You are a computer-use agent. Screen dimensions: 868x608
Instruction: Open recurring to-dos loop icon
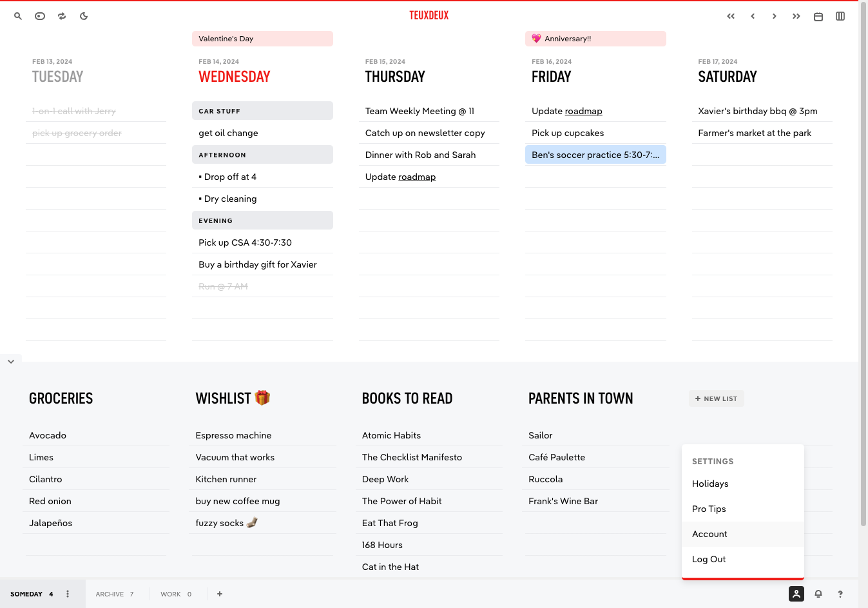pyautogui.click(x=62, y=16)
